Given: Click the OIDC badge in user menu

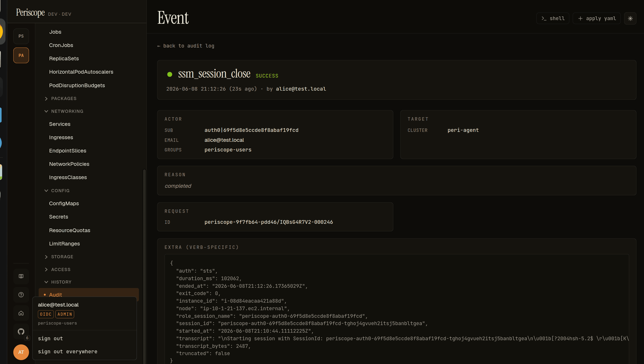Looking at the screenshot, I should [x=46, y=314].
